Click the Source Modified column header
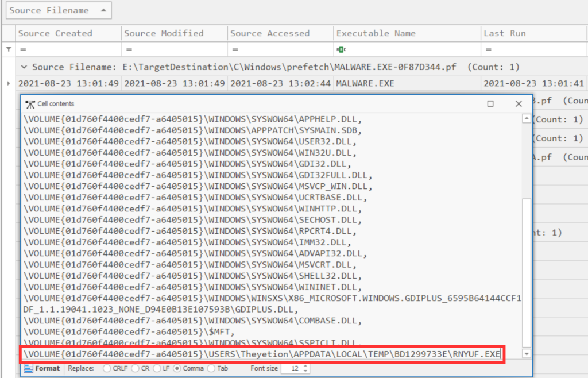This screenshot has width=588, height=378. coord(175,33)
